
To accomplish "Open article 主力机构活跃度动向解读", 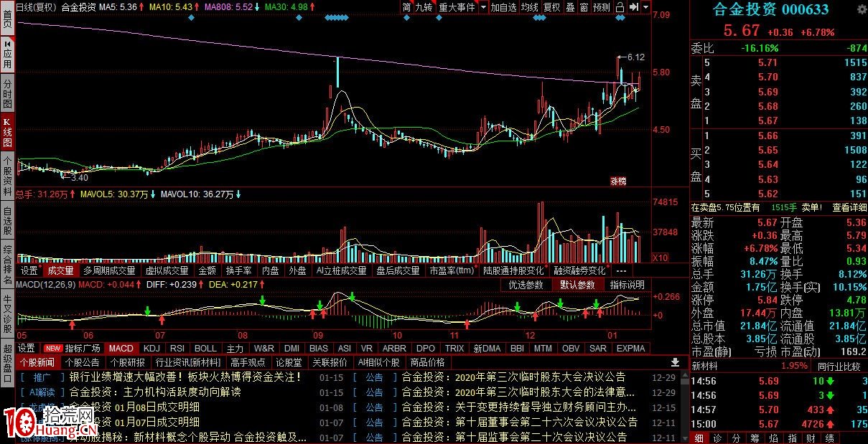I will click(x=155, y=392).
